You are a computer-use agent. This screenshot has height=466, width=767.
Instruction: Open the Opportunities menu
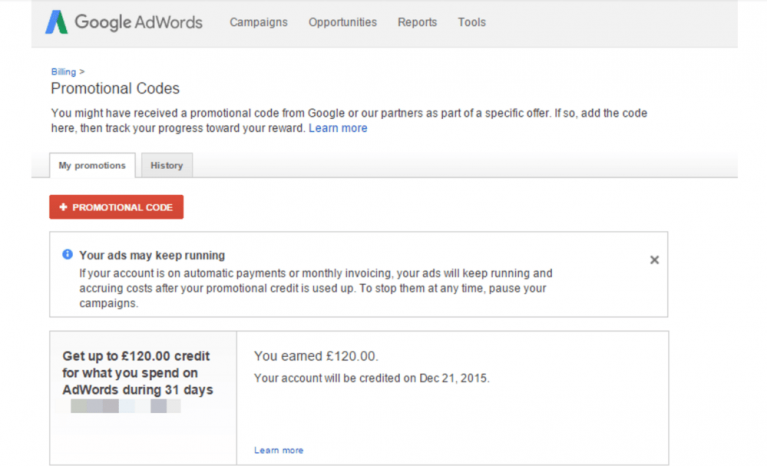[x=342, y=22]
